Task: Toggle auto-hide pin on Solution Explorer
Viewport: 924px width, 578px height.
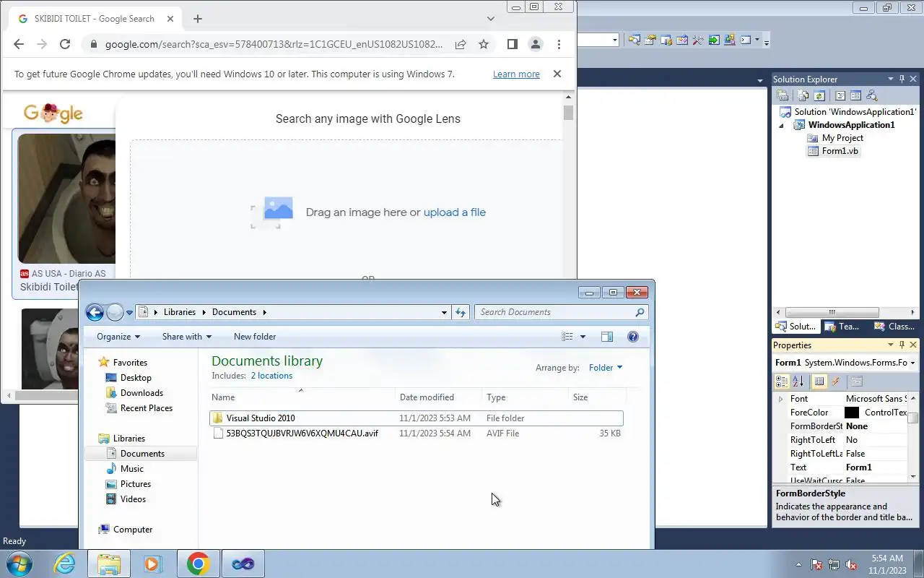Action: (x=902, y=79)
